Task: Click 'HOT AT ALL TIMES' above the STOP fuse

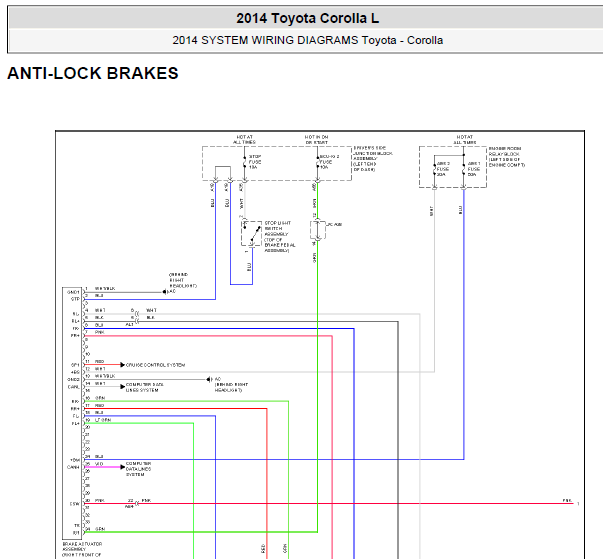Action: click(244, 140)
